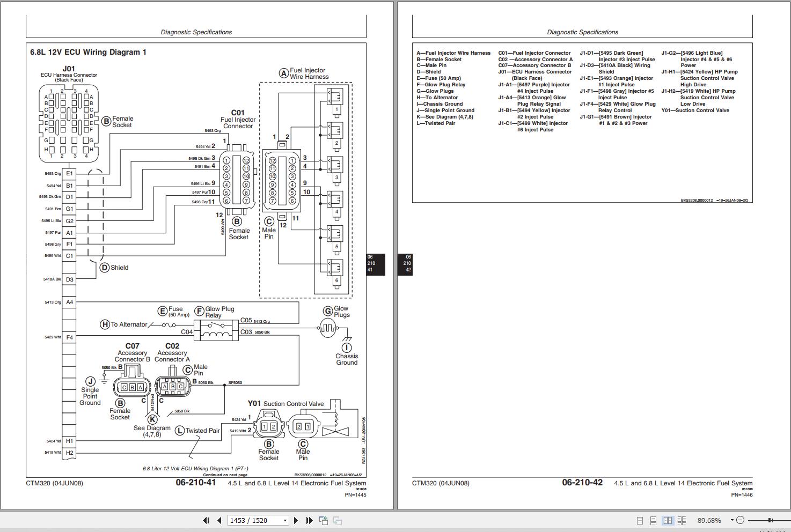Click the 06 210 42 section tab
Image resolution: width=791 pixels, height=532 pixels.
pos(405,264)
